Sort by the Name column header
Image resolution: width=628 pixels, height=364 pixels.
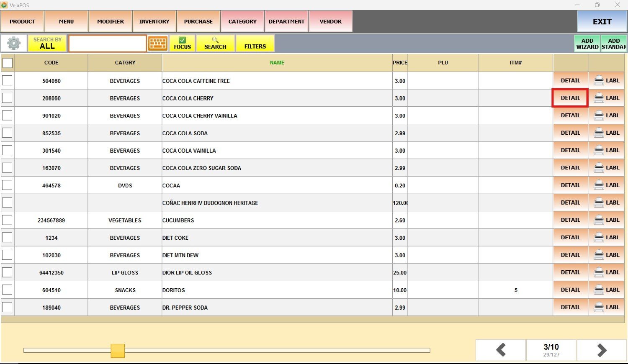click(277, 63)
